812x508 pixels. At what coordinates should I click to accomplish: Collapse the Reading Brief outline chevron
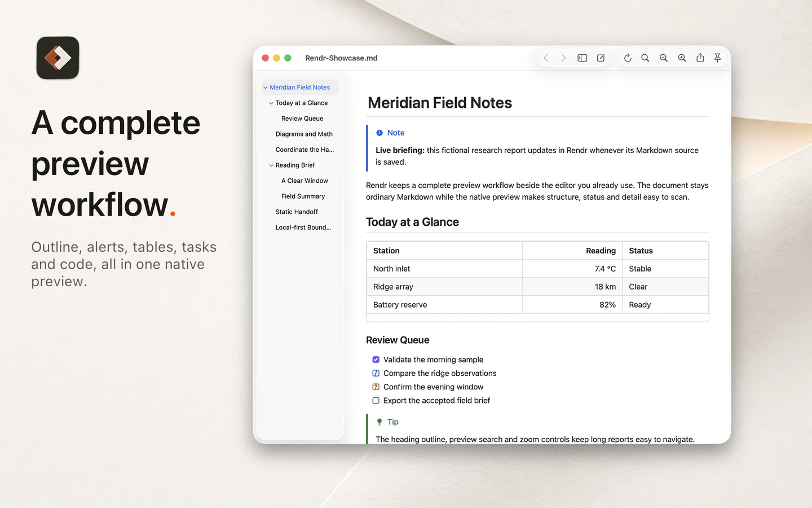click(271, 165)
